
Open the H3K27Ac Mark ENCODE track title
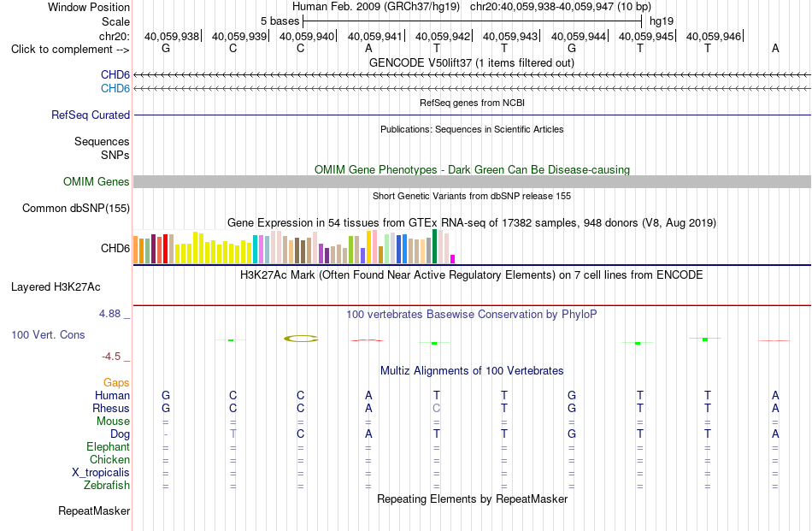point(471,274)
